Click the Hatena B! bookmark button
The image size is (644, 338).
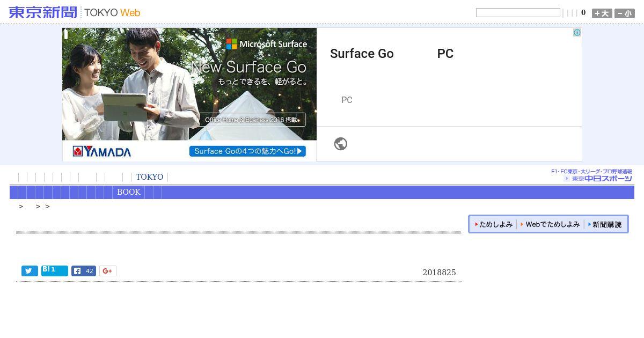pyautogui.click(x=55, y=270)
